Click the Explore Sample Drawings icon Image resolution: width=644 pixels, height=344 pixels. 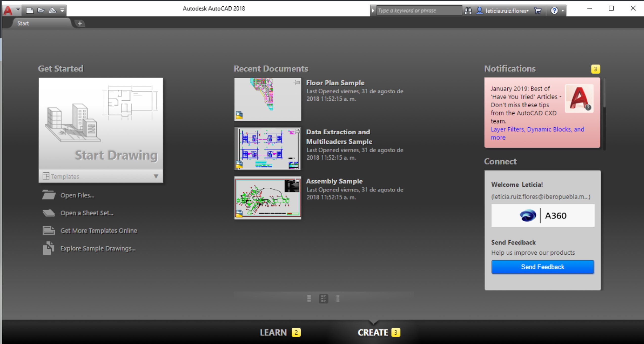(48, 248)
